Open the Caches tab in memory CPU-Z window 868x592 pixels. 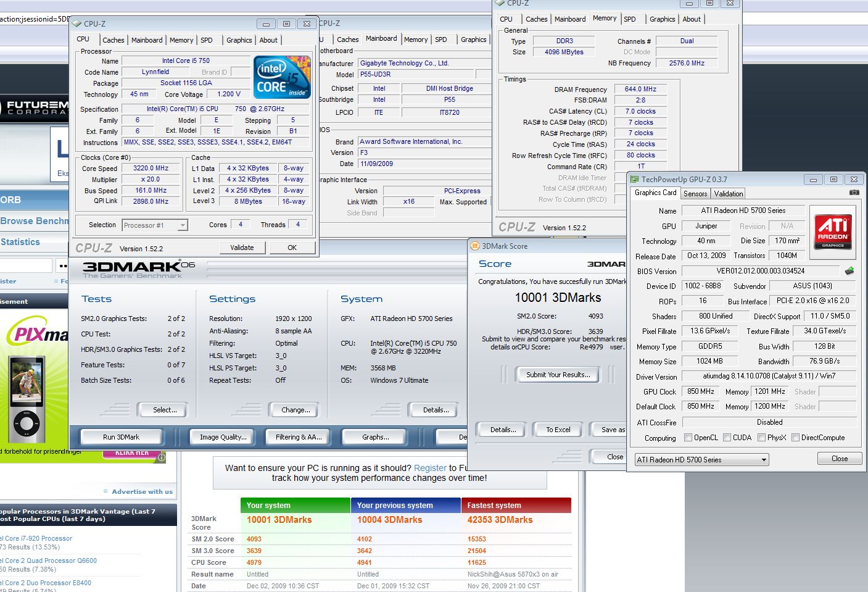point(537,19)
